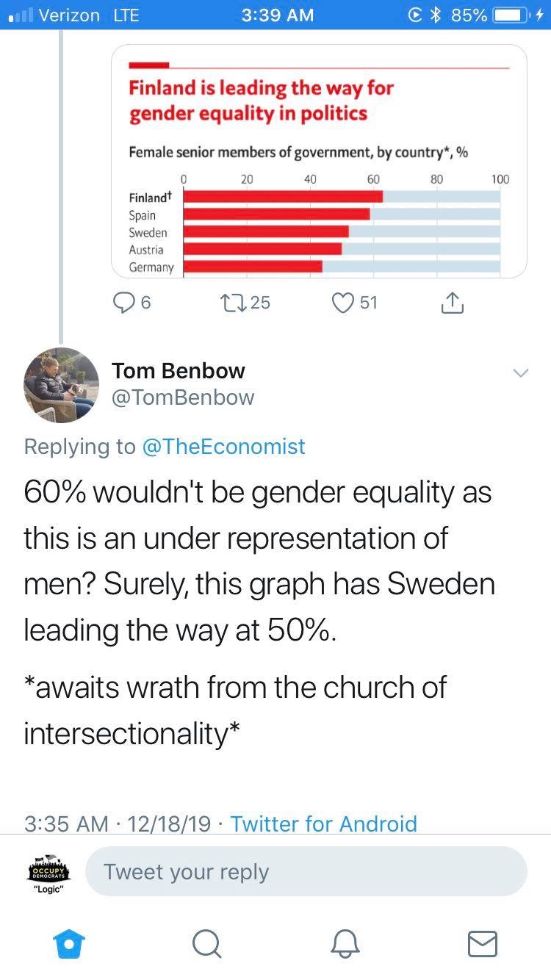551x980 pixels.
Task: Open the @TomBenbow handle
Action: [183, 397]
